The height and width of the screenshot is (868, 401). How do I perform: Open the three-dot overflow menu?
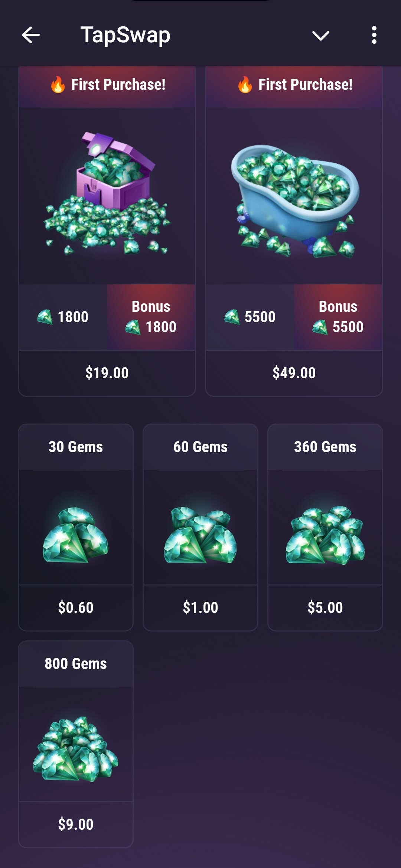pyautogui.click(x=374, y=35)
